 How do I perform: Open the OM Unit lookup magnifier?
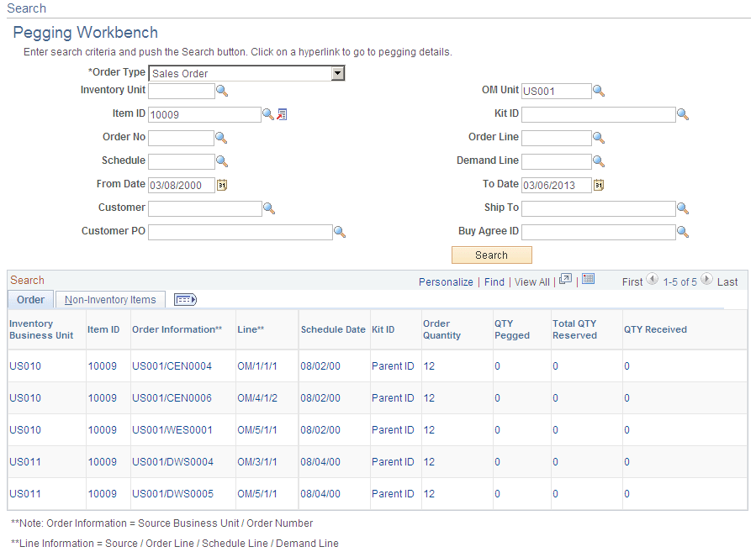coord(597,91)
